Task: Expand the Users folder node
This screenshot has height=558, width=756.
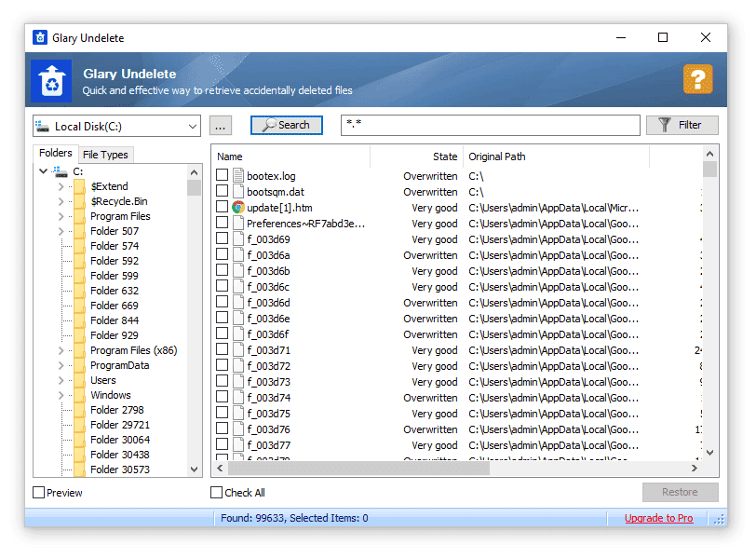Action: pos(61,380)
